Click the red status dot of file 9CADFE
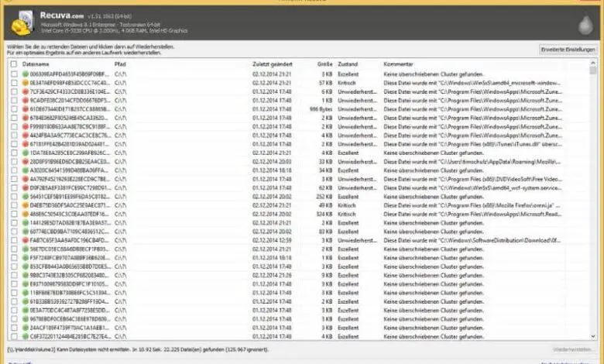This screenshot has height=364, width=604. [x=26, y=101]
